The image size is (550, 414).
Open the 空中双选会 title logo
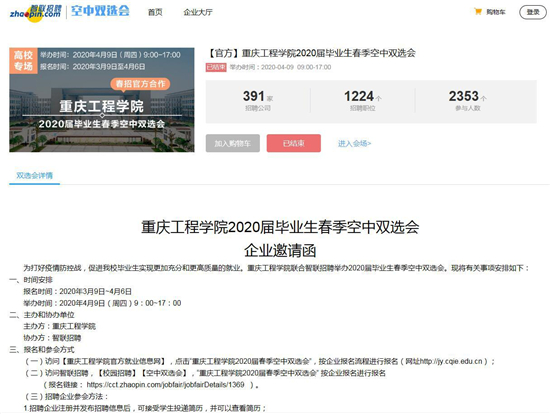click(100, 11)
